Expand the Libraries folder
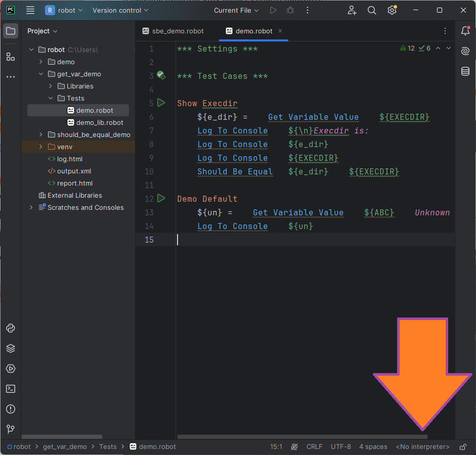 point(51,86)
